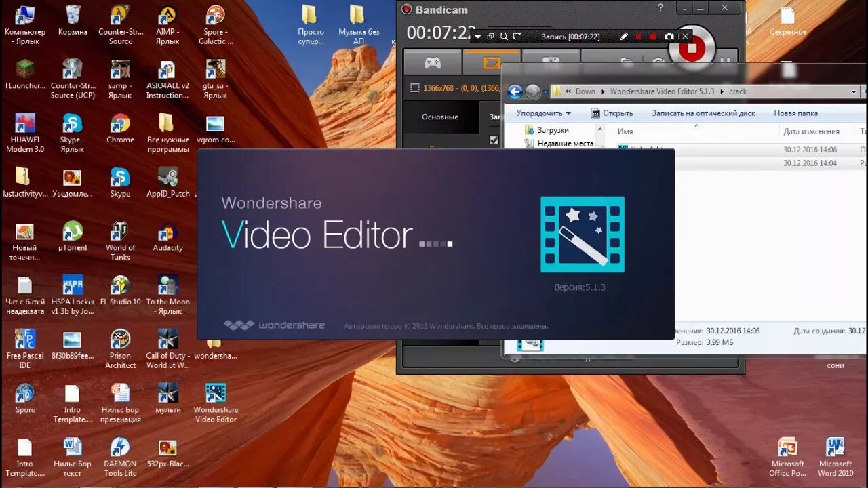
Task: Sort by the Дата изменения column header
Action: [x=811, y=131]
